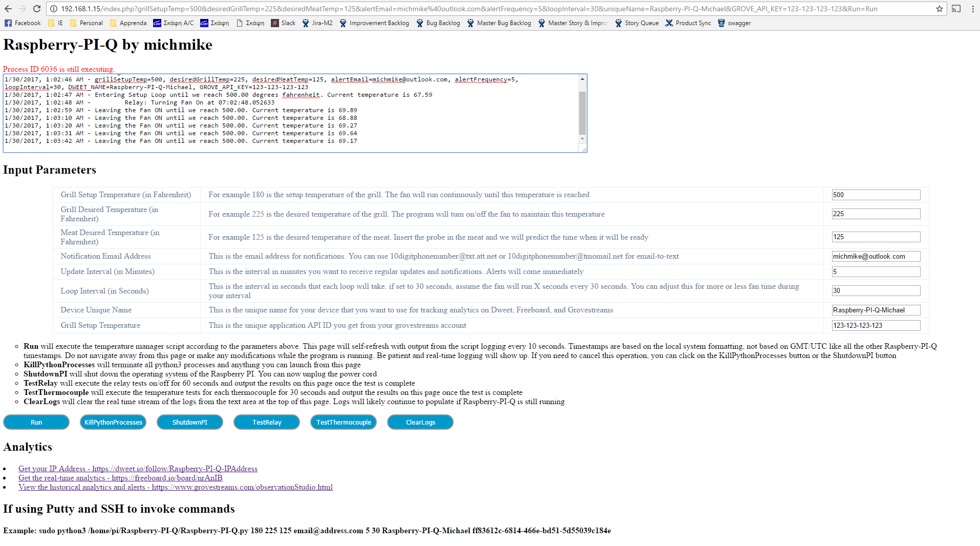This screenshot has width=980, height=546.
Task: Open the Master Story & Impro bookmark
Action: pos(572,23)
